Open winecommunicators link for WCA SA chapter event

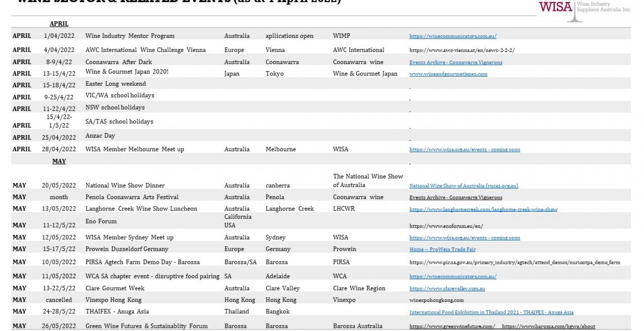coord(453,277)
